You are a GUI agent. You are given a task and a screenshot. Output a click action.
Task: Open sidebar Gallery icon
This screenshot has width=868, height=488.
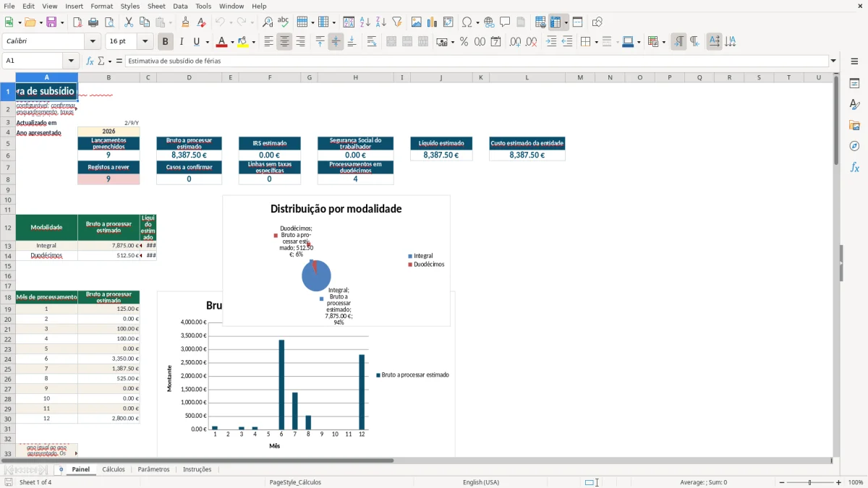click(854, 126)
